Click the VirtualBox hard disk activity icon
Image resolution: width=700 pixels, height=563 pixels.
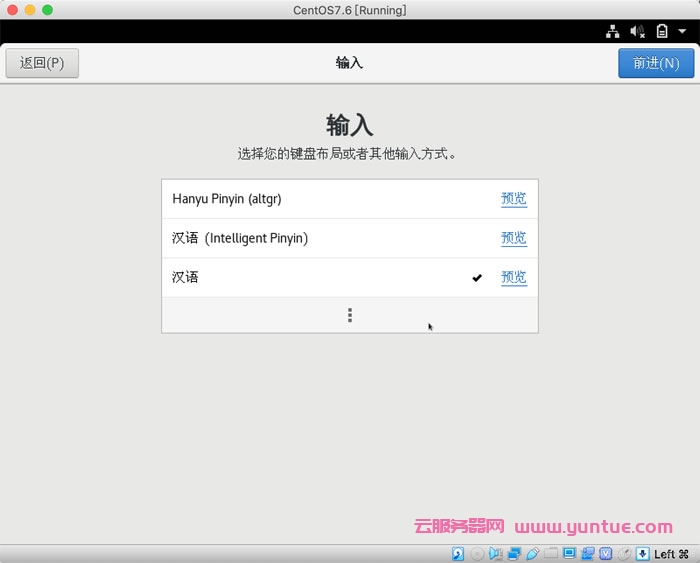click(459, 554)
